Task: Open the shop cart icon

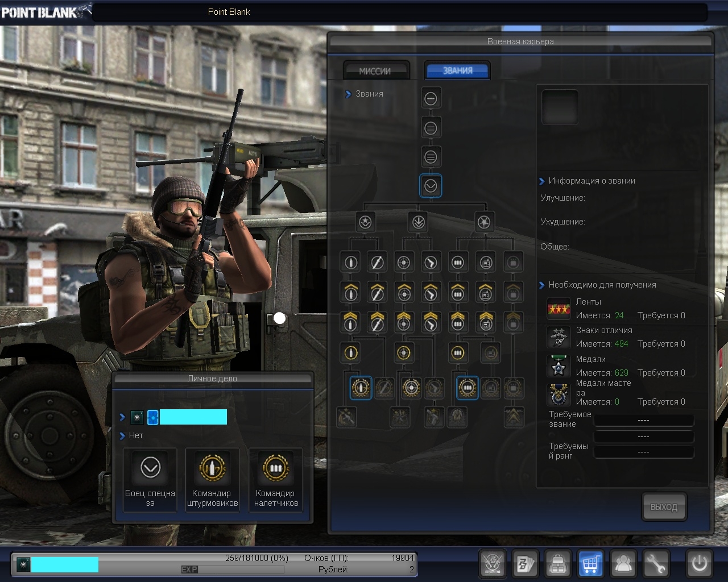Action: point(590,564)
